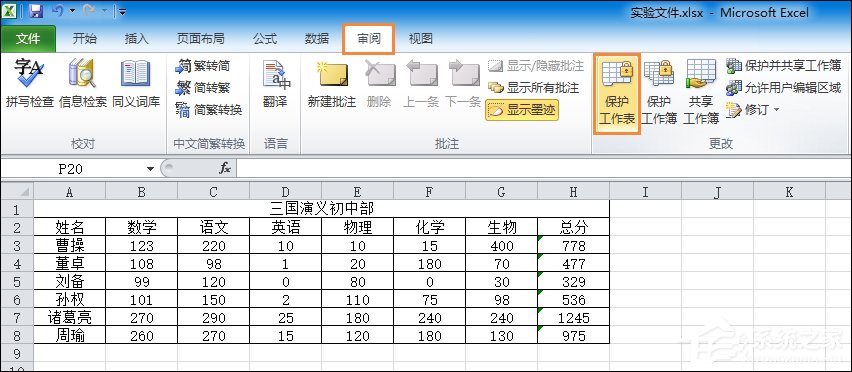The height and width of the screenshot is (372, 852).
Task: Select row 1 header
Action: click(17, 209)
